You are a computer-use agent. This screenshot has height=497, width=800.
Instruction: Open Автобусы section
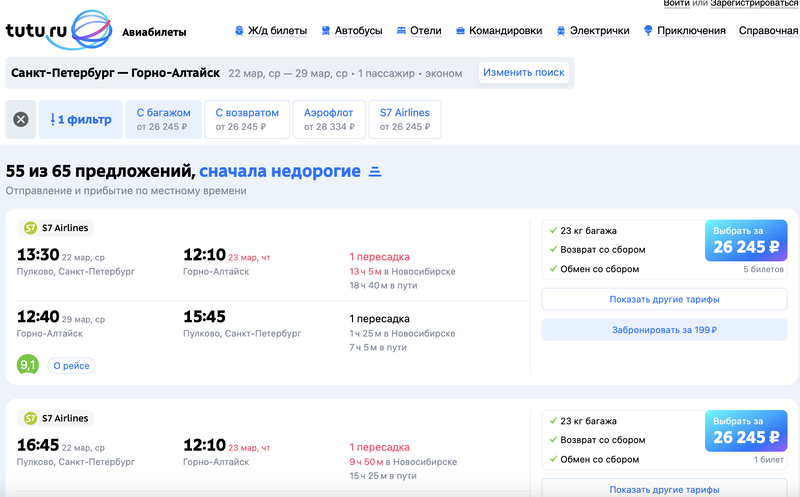[358, 31]
